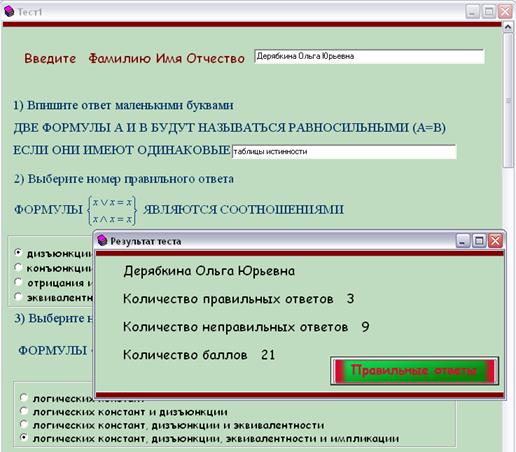Viewport: 516px width, 452px height.
Task: Click the Тест1 window app icon
Action: pos(9,11)
